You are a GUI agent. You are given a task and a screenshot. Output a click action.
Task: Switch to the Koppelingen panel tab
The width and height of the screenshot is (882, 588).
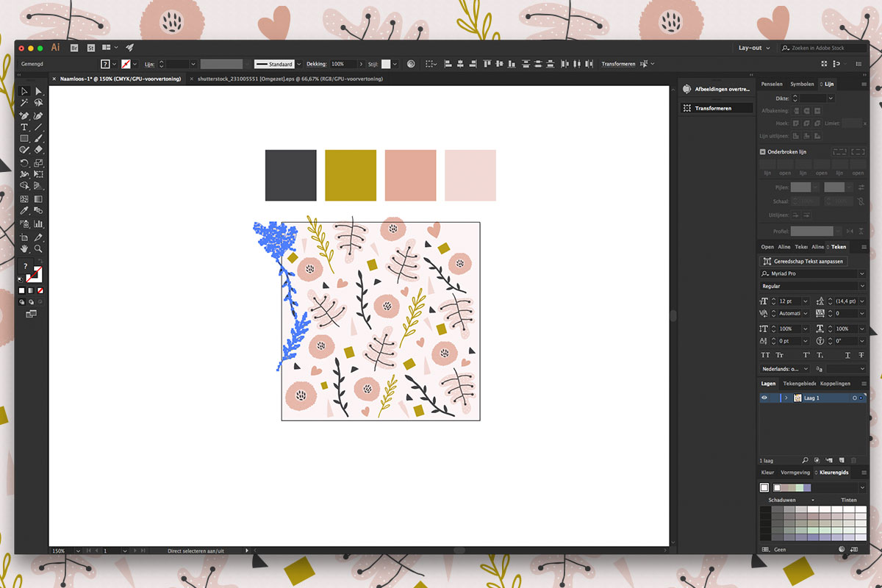click(835, 384)
